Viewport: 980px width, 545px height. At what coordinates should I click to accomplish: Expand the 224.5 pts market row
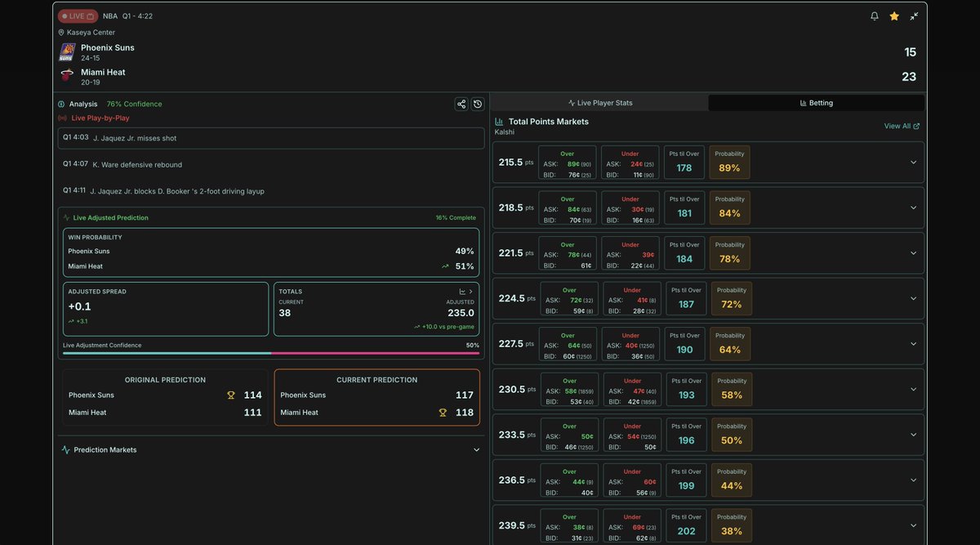click(x=914, y=298)
